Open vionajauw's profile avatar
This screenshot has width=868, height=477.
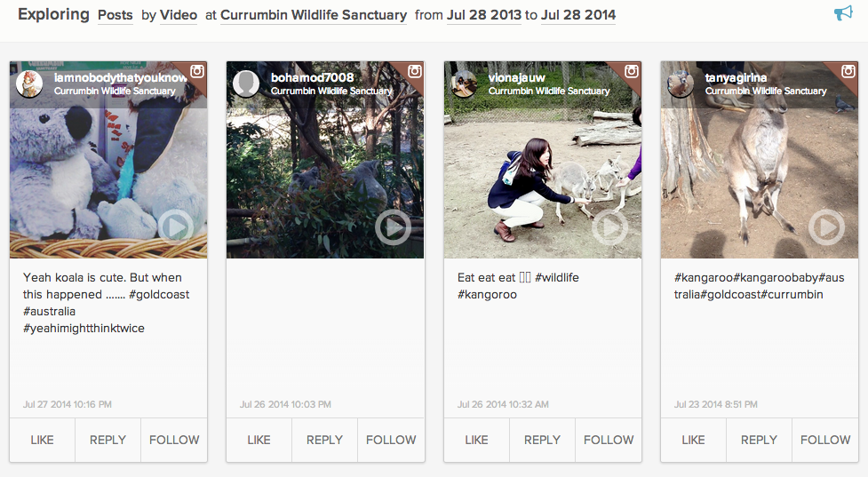pos(464,83)
